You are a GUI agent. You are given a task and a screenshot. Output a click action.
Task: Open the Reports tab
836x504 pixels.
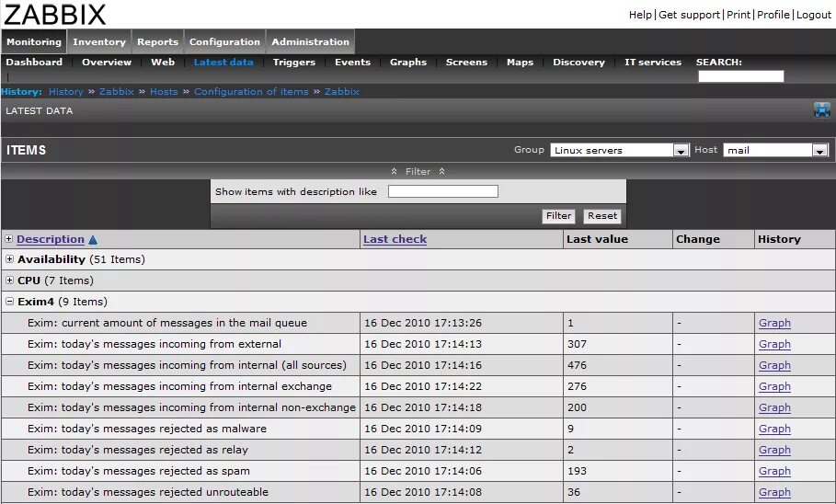pyautogui.click(x=157, y=41)
